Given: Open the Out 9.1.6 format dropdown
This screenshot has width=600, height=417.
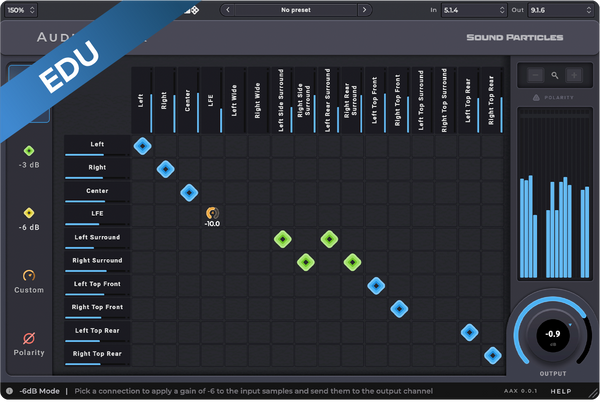Looking at the screenshot, I should tap(561, 10).
